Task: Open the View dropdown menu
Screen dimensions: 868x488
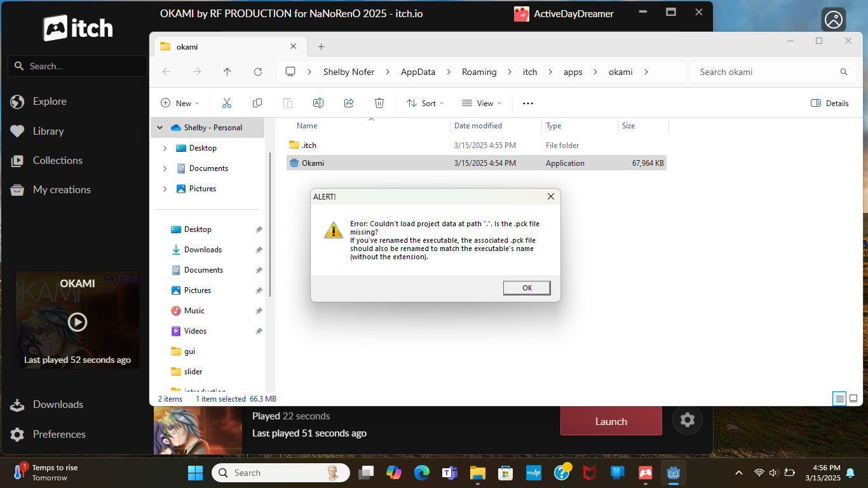Action: (x=482, y=103)
